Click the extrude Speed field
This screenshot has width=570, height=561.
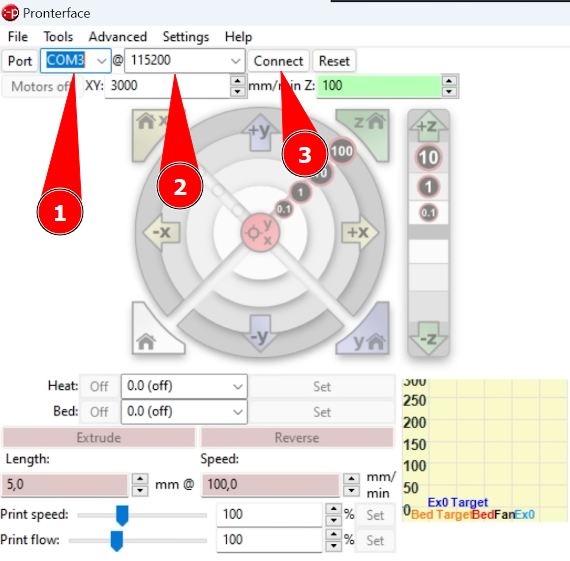pos(270,485)
